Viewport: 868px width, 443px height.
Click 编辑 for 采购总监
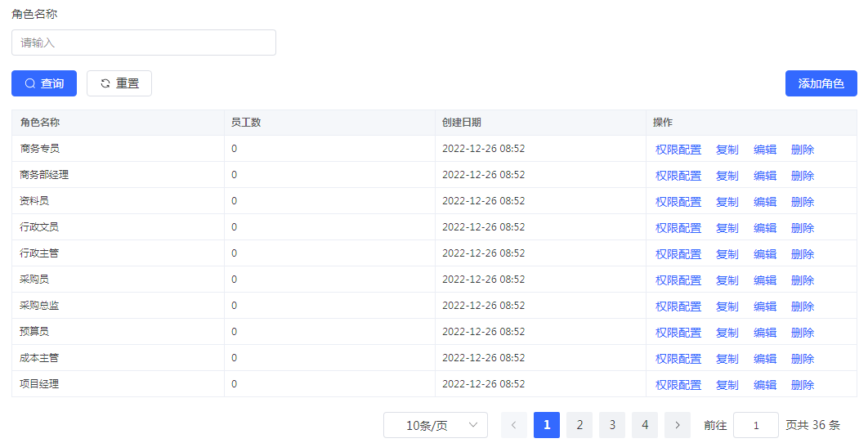[x=764, y=307]
